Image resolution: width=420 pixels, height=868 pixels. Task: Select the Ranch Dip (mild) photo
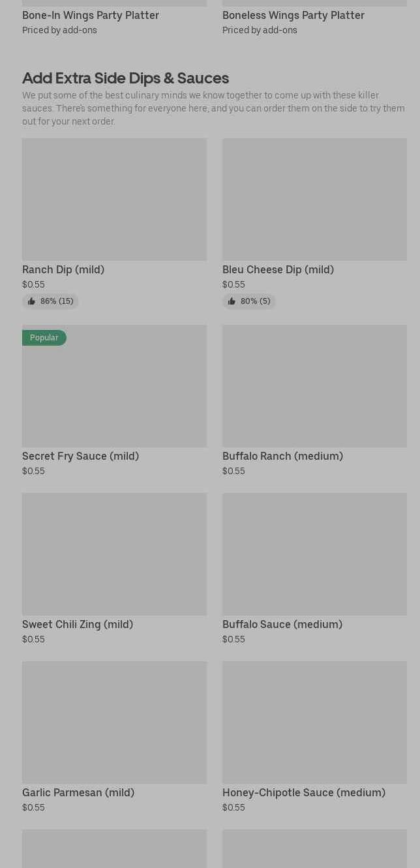point(114,199)
